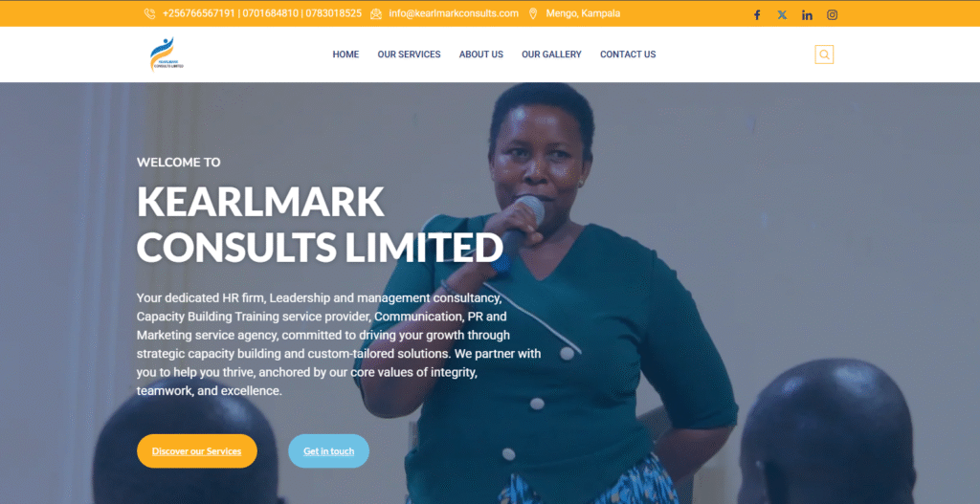Image resolution: width=980 pixels, height=504 pixels.
Task: Click the KEARLMARK CONSULTS LIMITED heading
Action: pos(320,224)
